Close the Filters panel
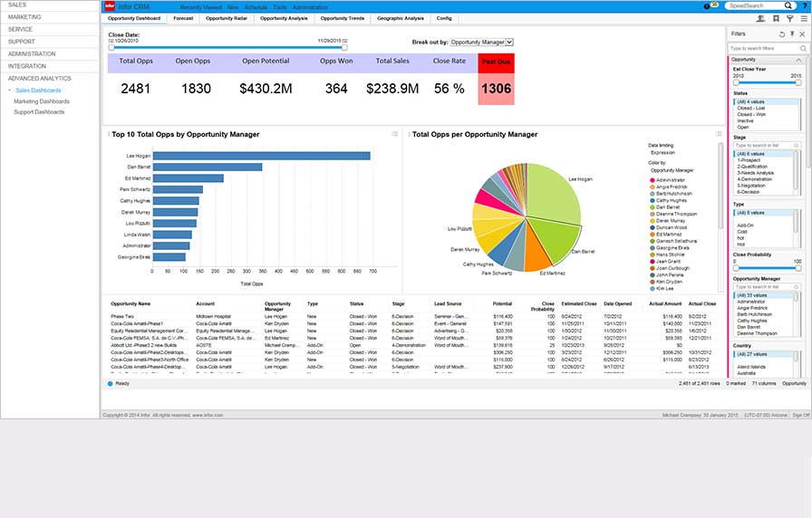 point(803,34)
